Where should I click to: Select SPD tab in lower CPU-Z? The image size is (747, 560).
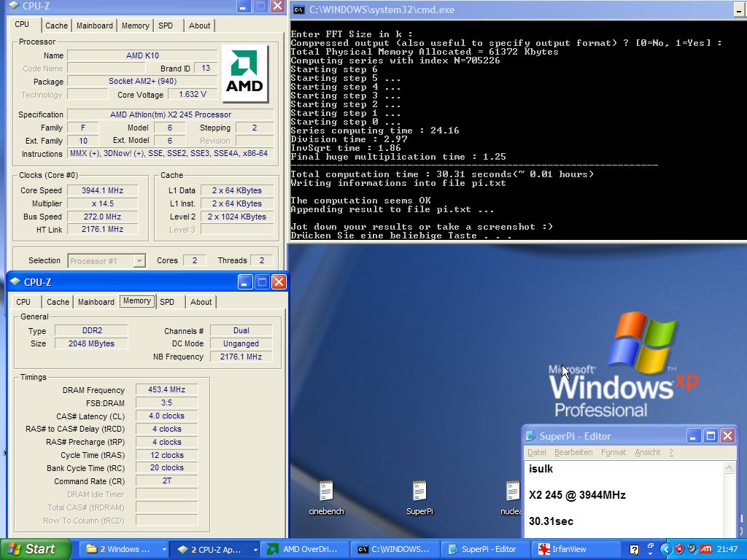tap(167, 302)
